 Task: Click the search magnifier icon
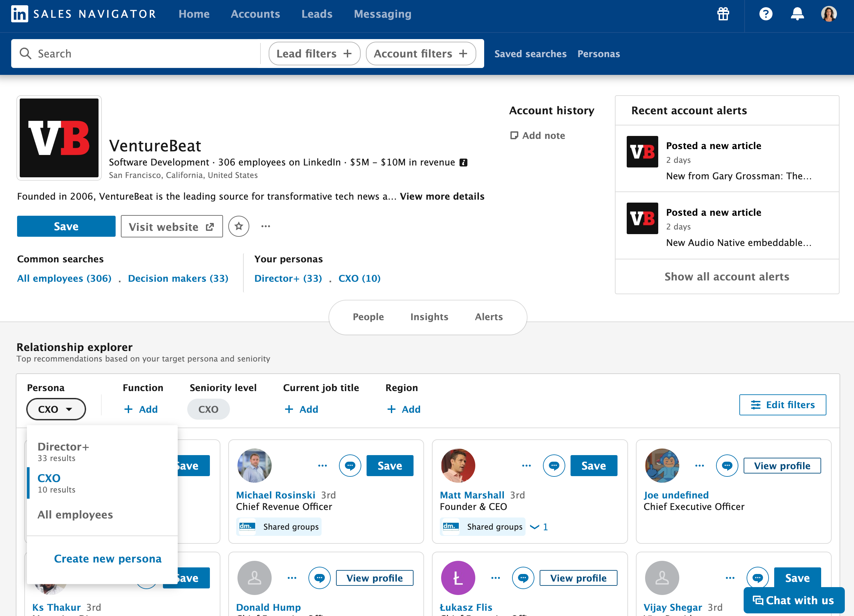[x=25, y=54]
